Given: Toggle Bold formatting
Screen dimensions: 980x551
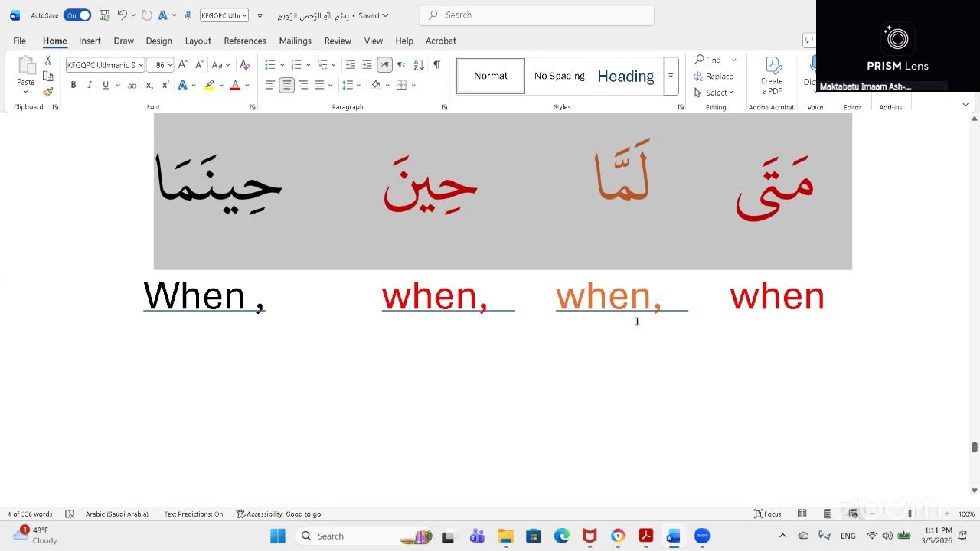Looking at the screenshot, I should (73, 85).
